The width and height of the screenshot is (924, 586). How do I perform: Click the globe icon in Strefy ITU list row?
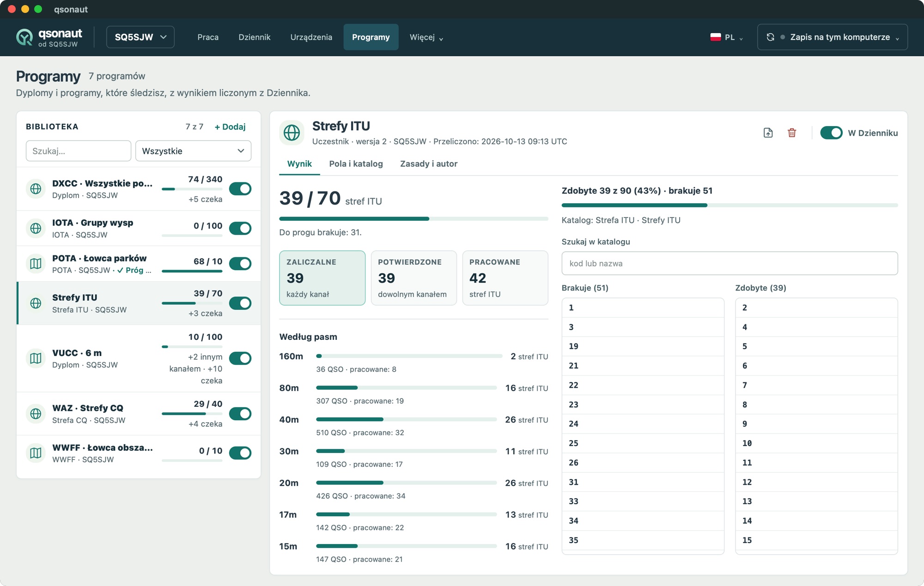click(36, 303)
